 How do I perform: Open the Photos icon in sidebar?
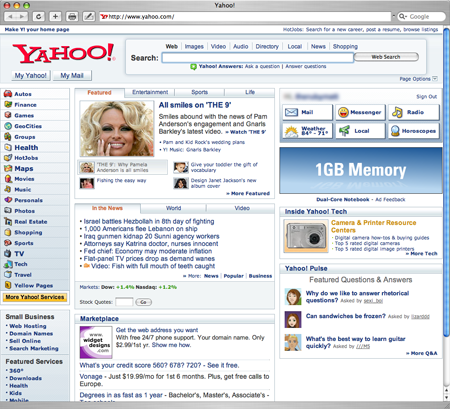point(8,211)
